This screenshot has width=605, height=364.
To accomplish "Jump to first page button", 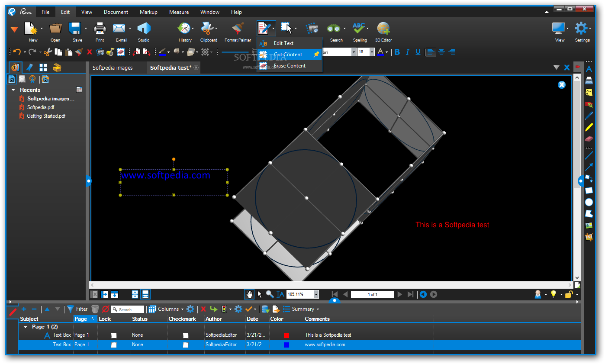I will click(335, 294).
